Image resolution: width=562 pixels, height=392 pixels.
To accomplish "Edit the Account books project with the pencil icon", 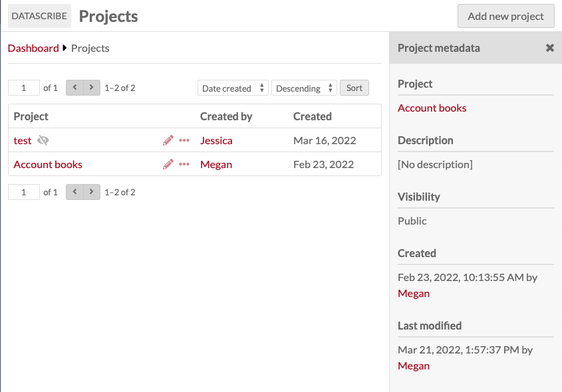I will 168,164.
